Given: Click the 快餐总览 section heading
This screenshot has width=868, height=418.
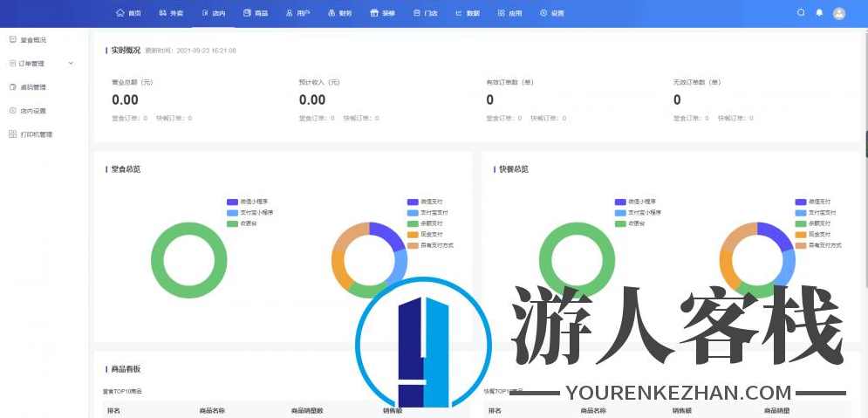Looking at the screenshot, I should click(x=514, y=169).
